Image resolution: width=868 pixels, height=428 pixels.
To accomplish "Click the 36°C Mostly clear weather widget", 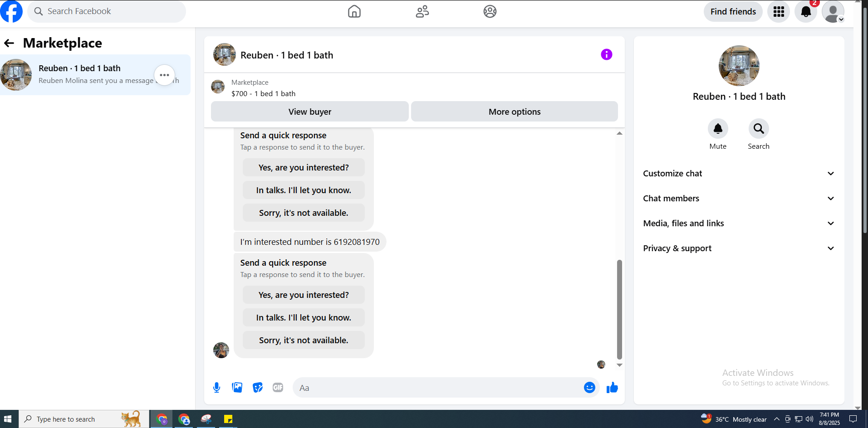I will coord(734,419).
